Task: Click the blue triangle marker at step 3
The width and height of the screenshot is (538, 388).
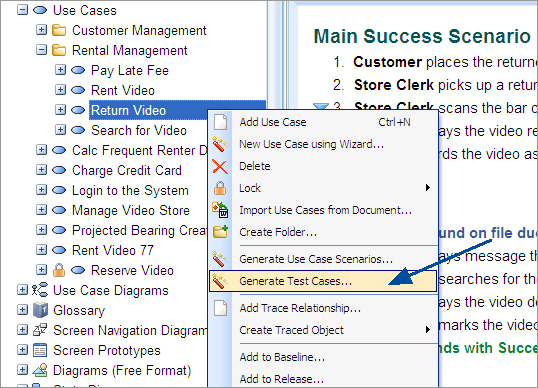Action: click(x=321, y=106)
